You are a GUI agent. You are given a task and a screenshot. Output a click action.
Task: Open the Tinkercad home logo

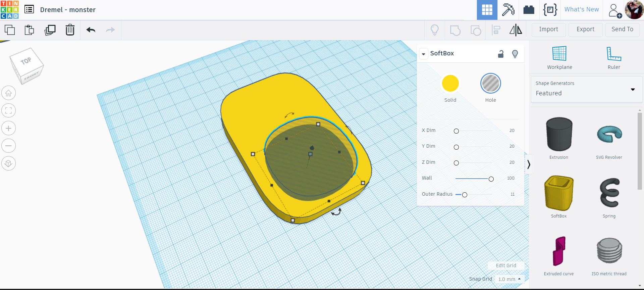coord(10,10)
